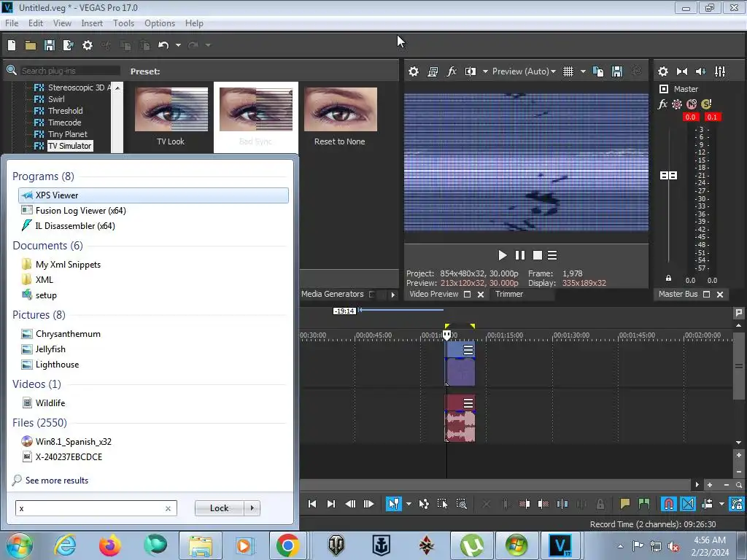The height and width of the screenshot is (560, 747).
Task: Toggle preview on external monitor icon
Action: click(433, 71)
